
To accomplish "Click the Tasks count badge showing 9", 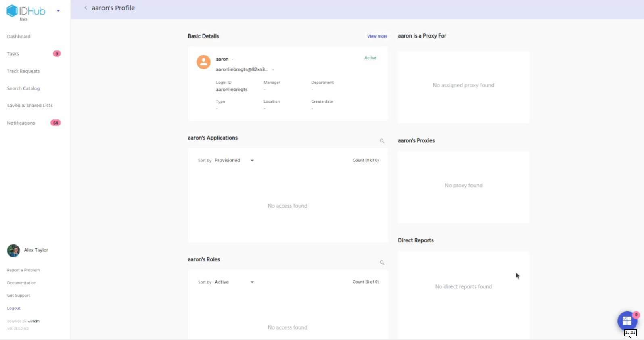I will click(57, 54).
